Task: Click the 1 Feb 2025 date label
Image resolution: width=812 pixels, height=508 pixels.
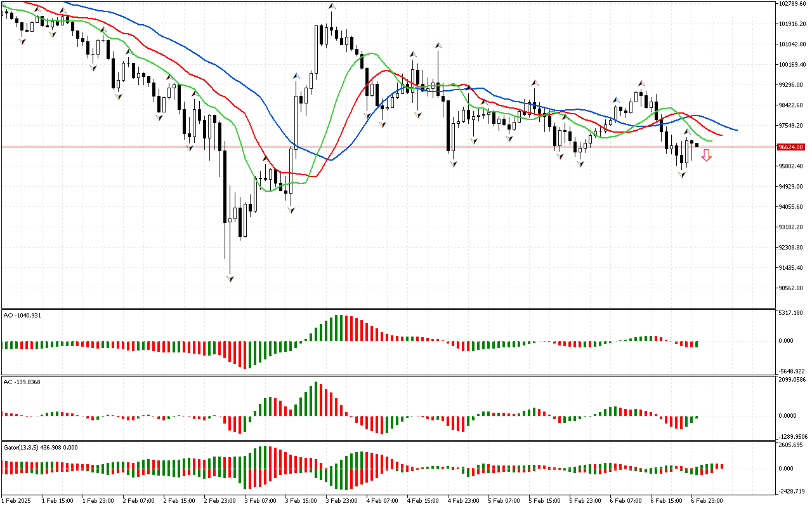Action: [x=17, y=500]
